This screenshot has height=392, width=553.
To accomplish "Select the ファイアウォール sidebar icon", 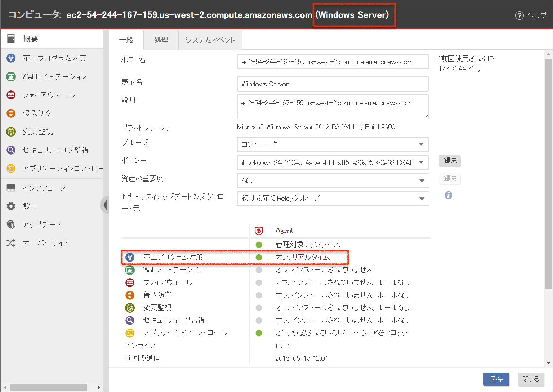I will click(11, 95).
